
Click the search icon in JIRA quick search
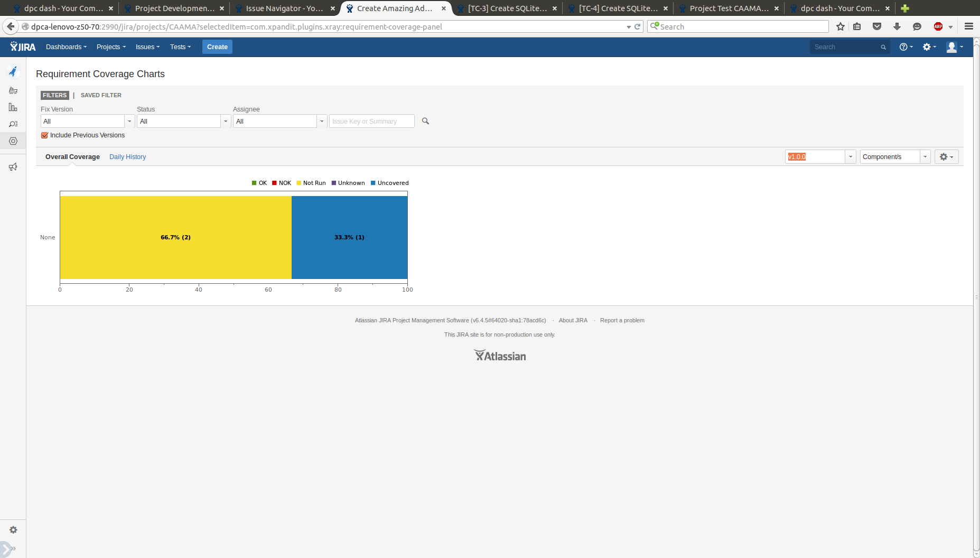click(x=883, y=47)
